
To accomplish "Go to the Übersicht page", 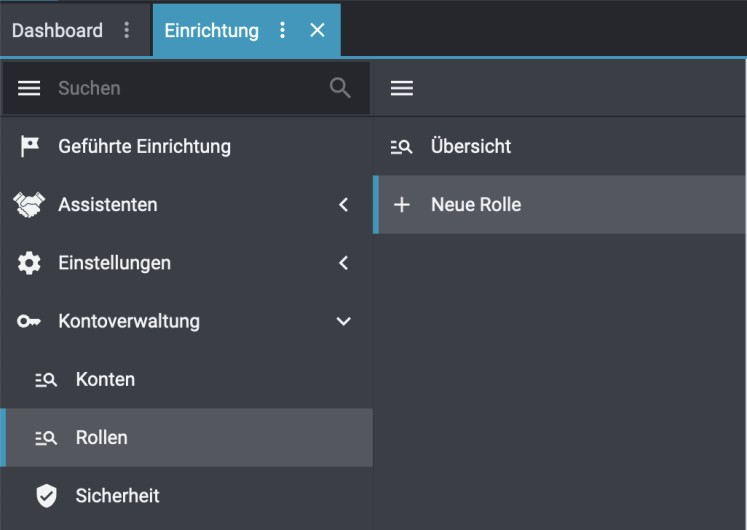I will pos(470,146).
